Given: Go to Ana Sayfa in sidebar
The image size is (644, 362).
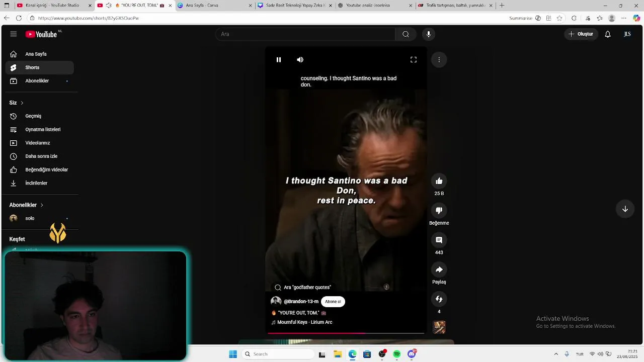Looking at the screenshot, I should (40, 54).
